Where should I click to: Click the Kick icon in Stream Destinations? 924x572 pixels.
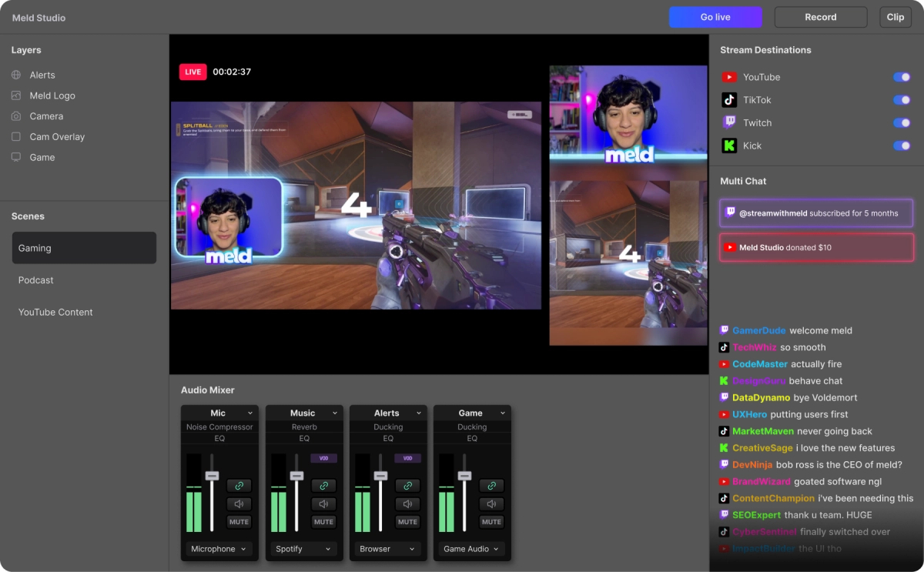pyautogui.click(x=729, y=146)
